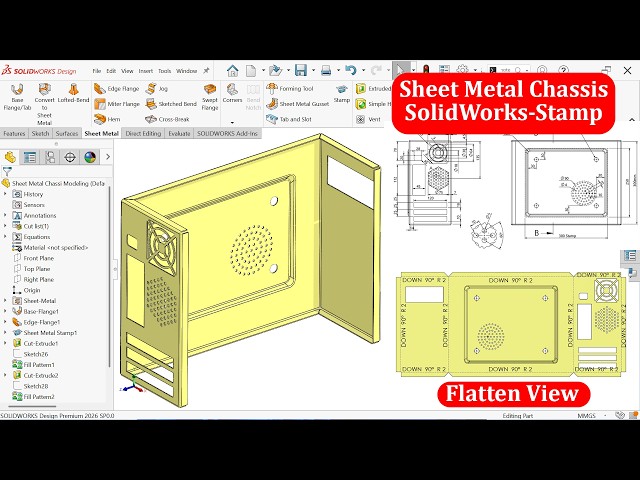Select Sketch26 in the feature tree
640x480 pixels.
pyautogui.click(x=31, y=354)
